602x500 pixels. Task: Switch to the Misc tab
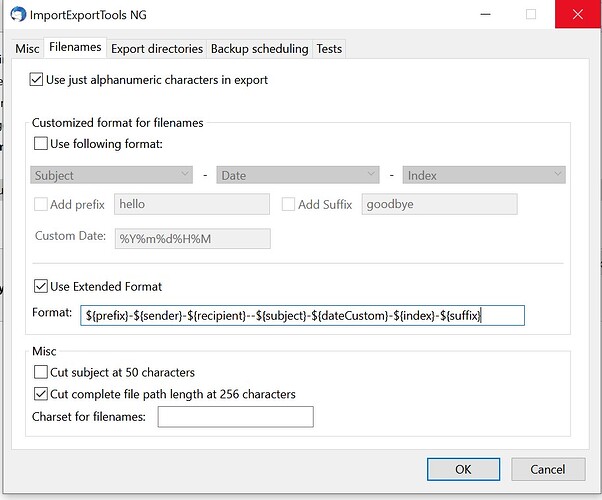[x=27, y=49]
